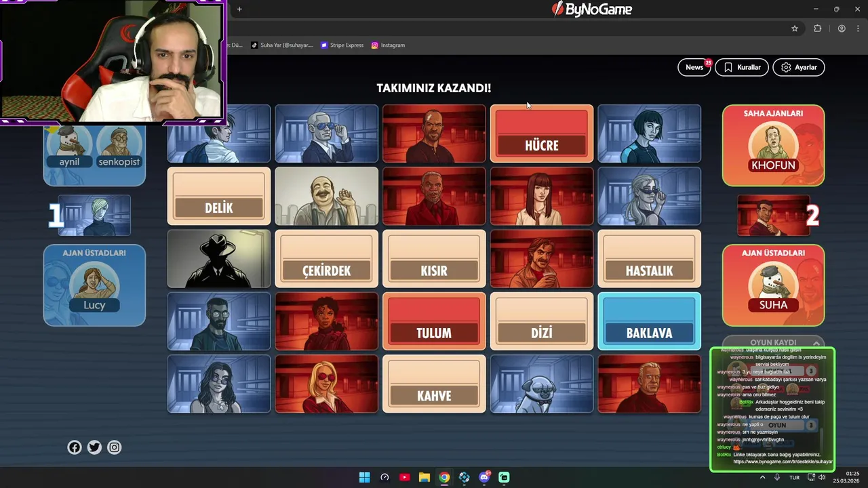Open the Windows Start menu
Image resolution: width=868 pixels, height=488 pixels.
tap(364, 477)
